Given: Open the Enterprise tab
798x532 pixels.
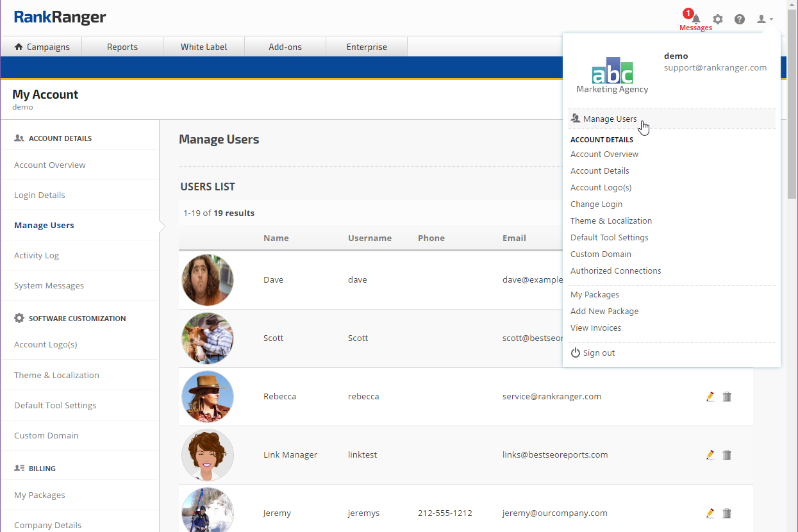Looking at the screenshot, I should click(x=367, y=47).
